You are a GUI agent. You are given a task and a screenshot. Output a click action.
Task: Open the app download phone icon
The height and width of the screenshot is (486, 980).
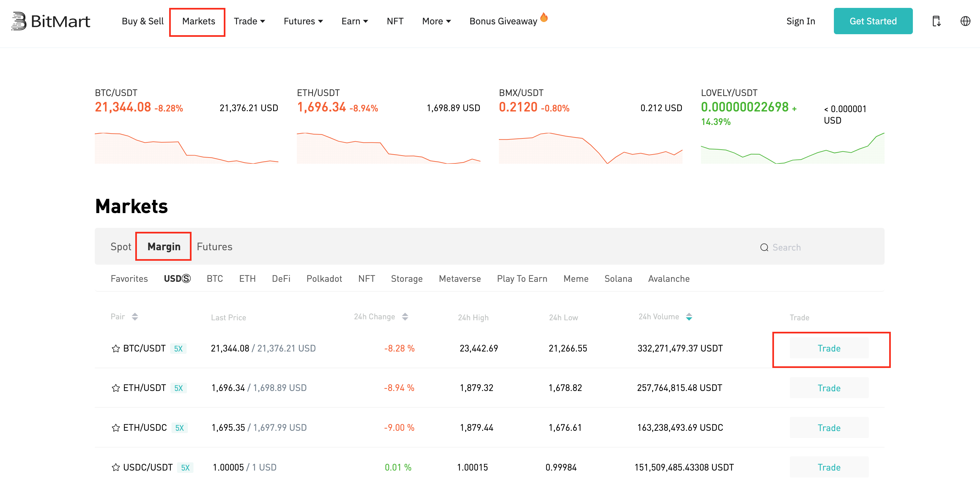[936, 21]
